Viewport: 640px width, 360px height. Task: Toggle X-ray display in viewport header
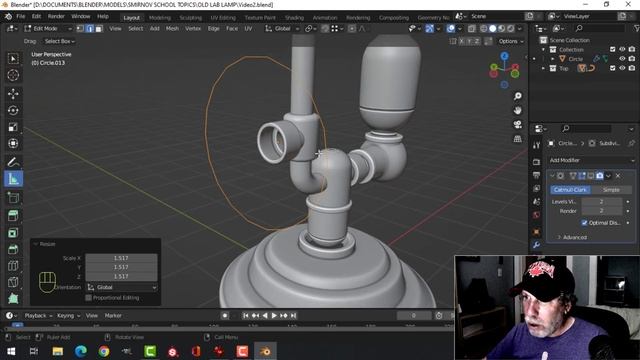point(471,29)
